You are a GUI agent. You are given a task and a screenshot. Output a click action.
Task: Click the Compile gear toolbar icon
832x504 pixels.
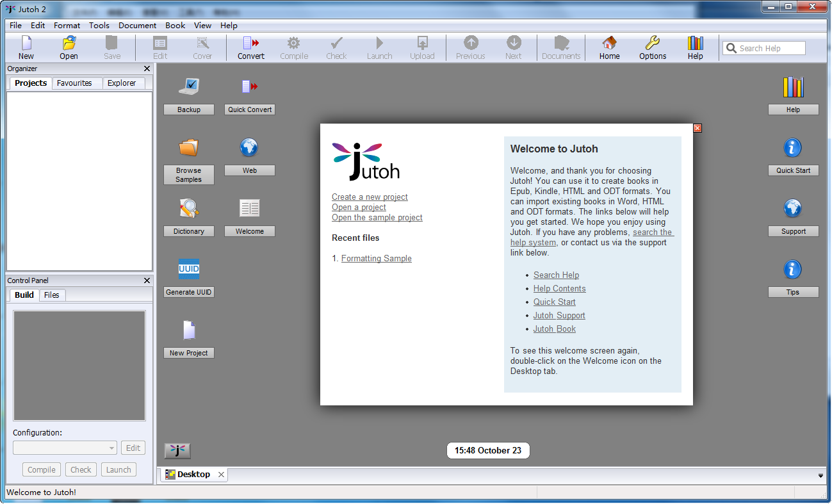tap(293, 44)
